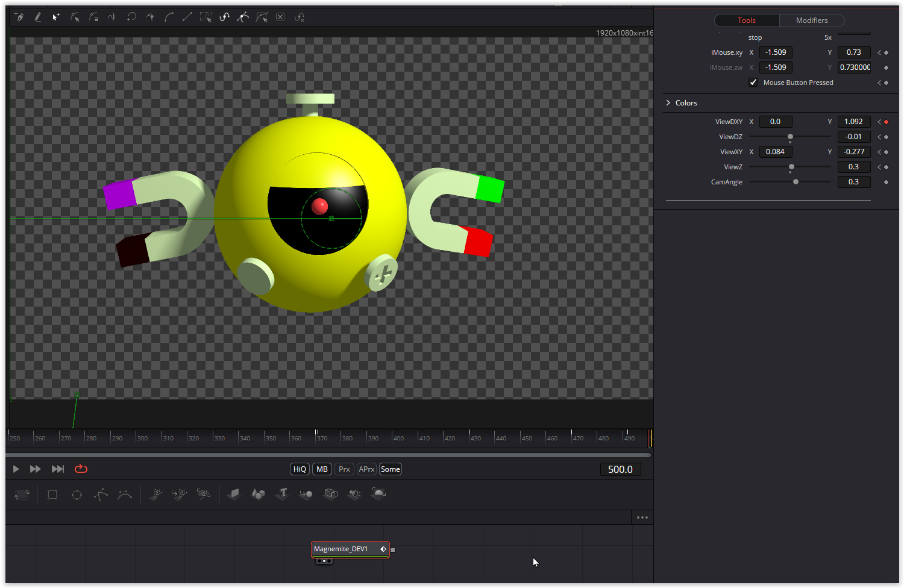Add an Image Plane 3D node
Screen dimensions: 904x588
[234, 495]
